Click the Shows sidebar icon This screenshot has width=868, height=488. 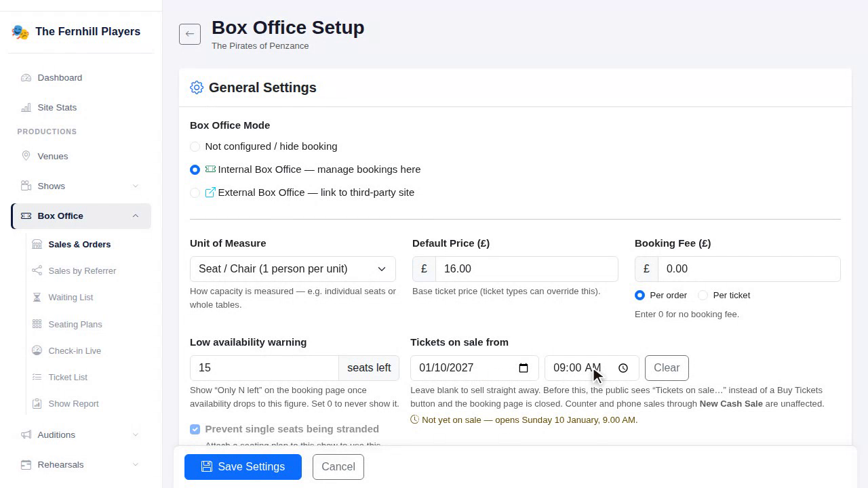click(x=26, y=186)
